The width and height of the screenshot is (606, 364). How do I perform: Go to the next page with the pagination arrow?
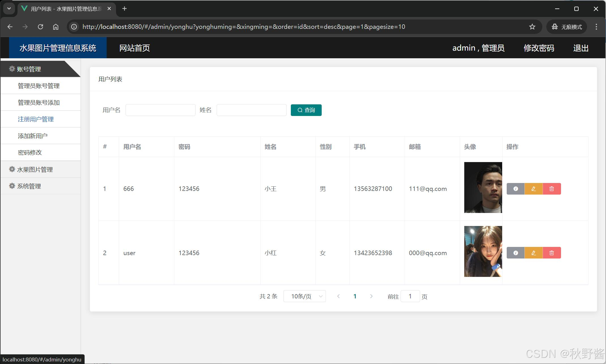tap(371, 296)
